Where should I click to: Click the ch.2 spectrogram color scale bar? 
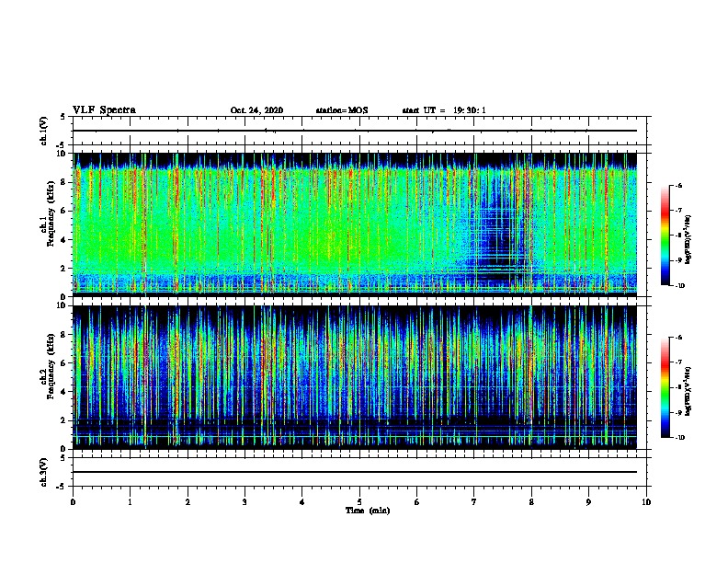point(665,387)
